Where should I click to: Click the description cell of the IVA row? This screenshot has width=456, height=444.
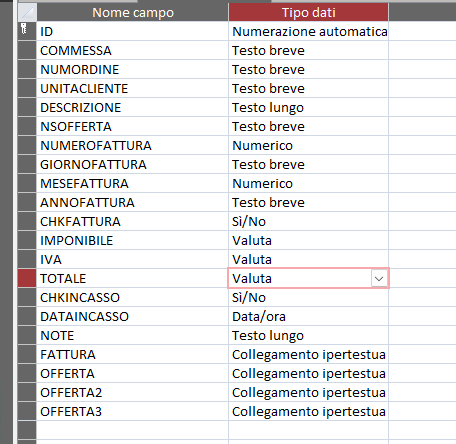click(x=422, y=260)
